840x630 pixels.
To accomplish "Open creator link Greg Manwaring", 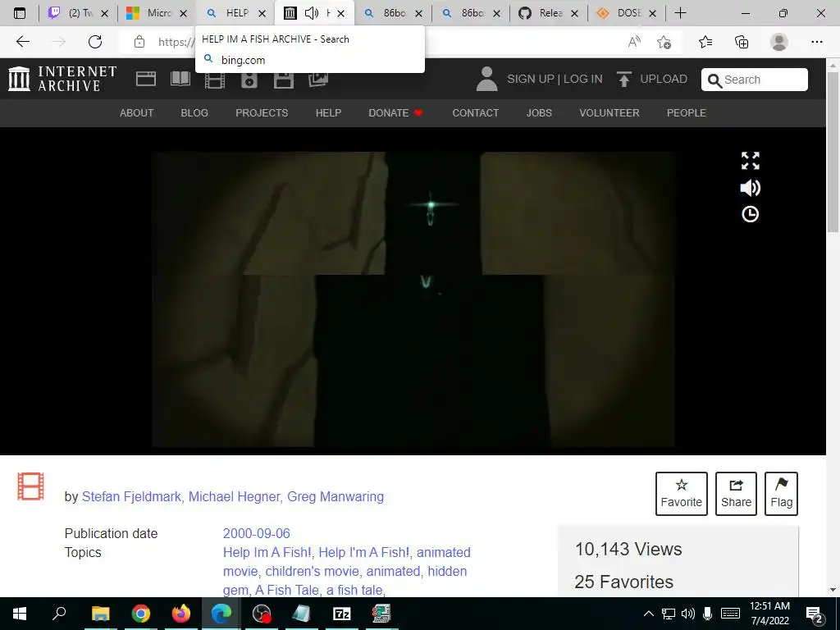I will 336,496.
